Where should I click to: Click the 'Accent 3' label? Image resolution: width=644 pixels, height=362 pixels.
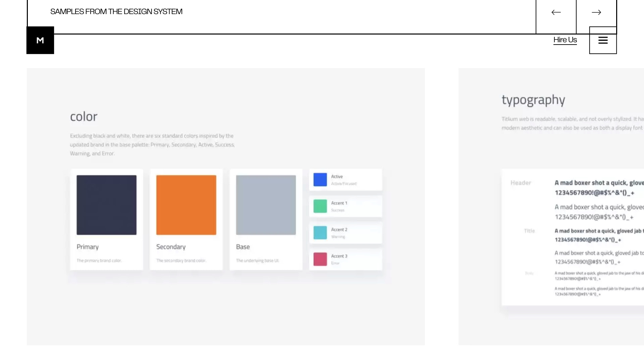(x=339, y=256)
